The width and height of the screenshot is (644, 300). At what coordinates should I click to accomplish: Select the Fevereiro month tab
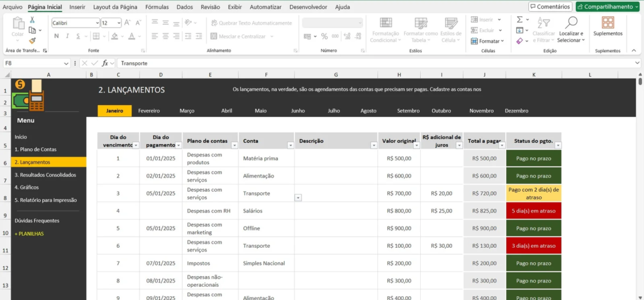pyautogui.click(x=149, y=111)
